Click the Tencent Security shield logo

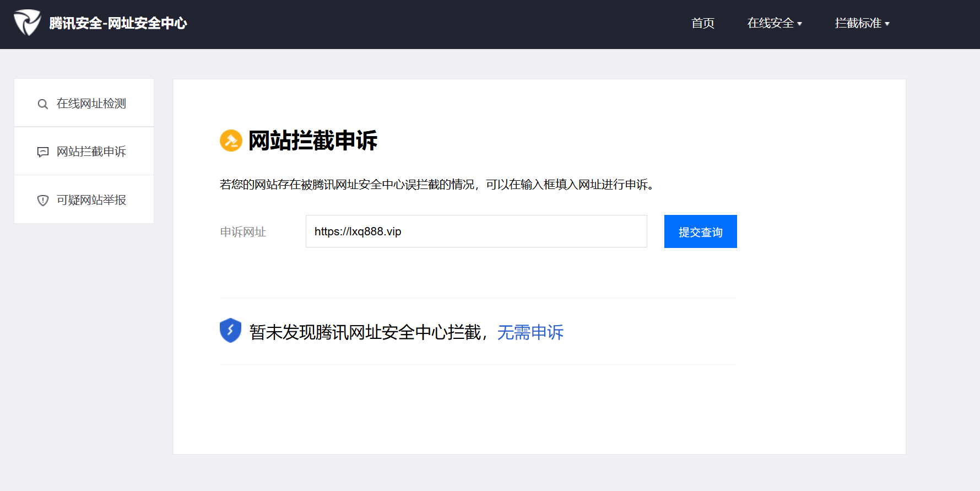coord(28,23)
